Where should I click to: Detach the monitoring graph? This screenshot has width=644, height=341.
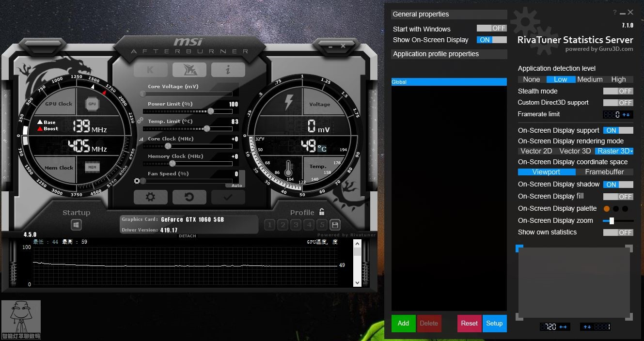(188, 236)
